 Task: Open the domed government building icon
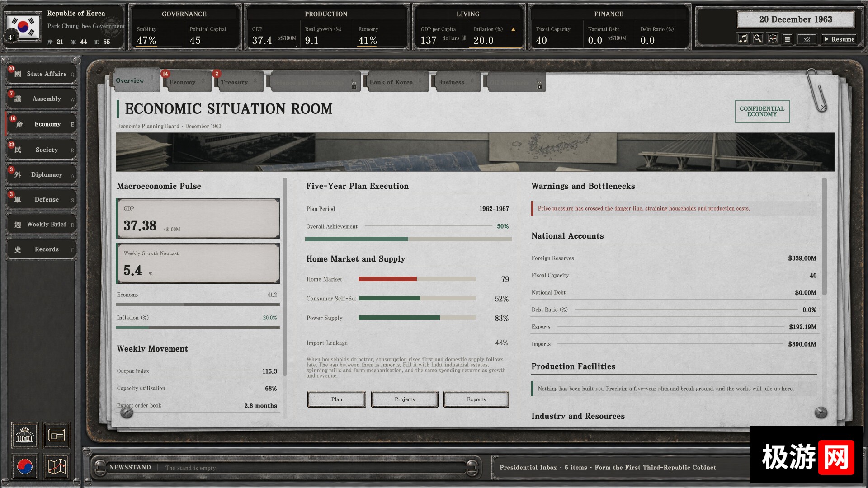click(25, 435)
